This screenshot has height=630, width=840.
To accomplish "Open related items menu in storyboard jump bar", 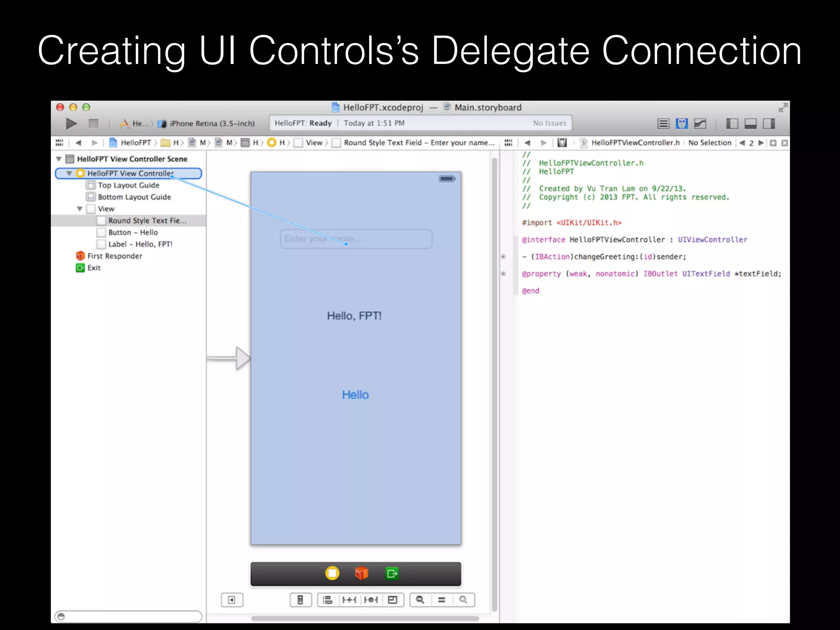I will 59,143.
